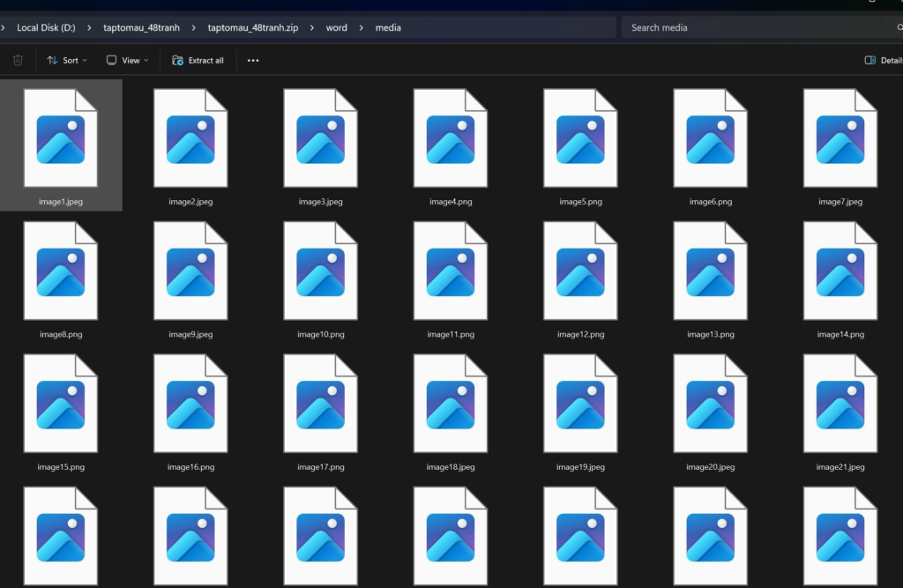The height and width of the screenshot is (588, 903).
Task: Expand chevron after taptomau_48tranh.zip breadcrumb
Action: click(x=311, y=27)
